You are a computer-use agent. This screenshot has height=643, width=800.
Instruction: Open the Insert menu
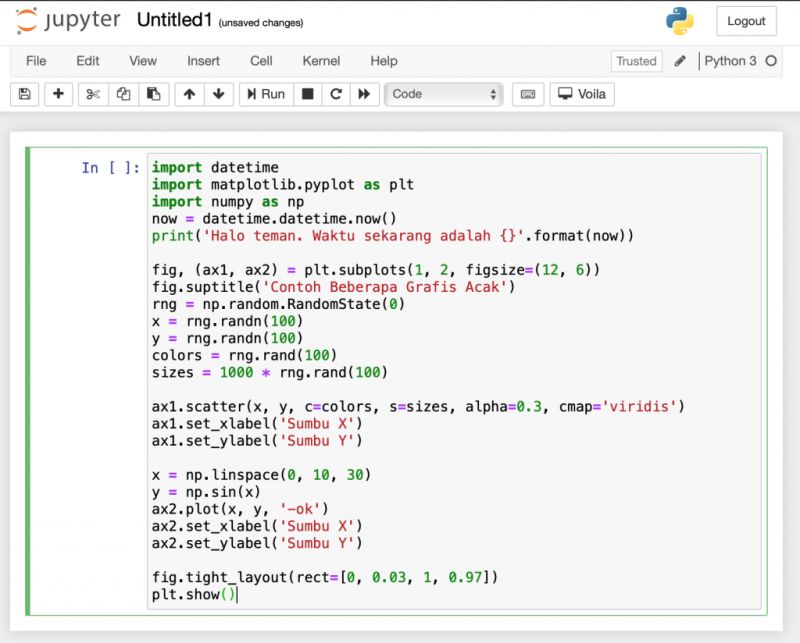(x=203, y=61)
